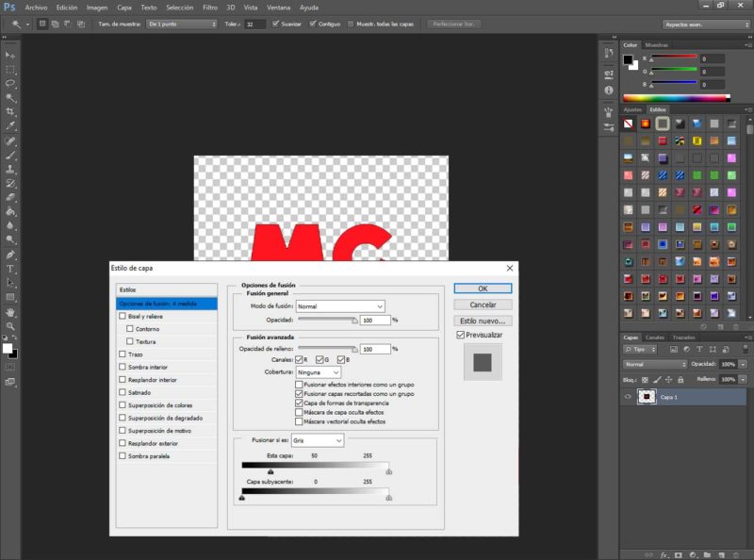Select the Zoom tool in toolbar

click(x=10, y=325)
